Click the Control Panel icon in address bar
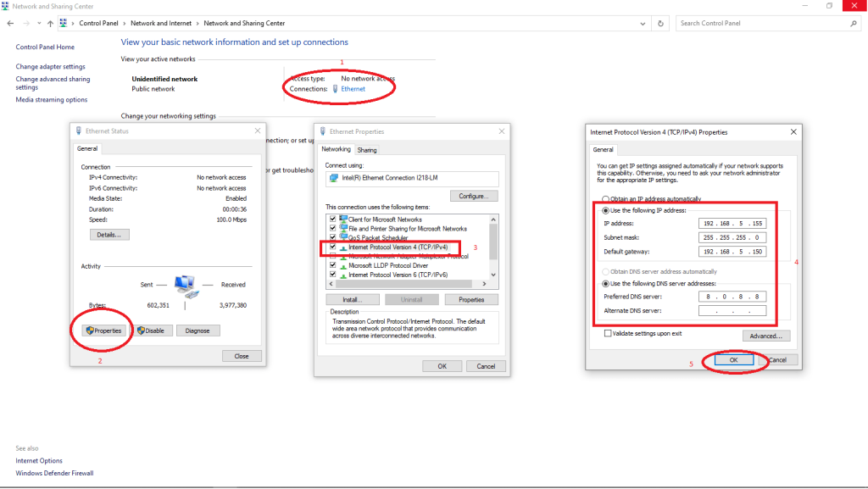Image resolution: width=868 pixels, height=489 pixels. [x=63, y=23]
